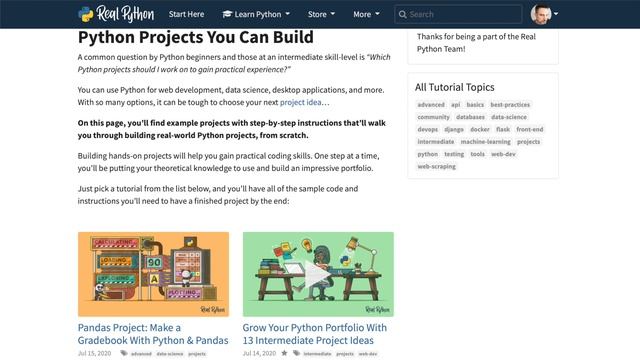This screenshot has width=640, height=360.
Task: Expand the Learn Python menu
Action: (x=256, y=14)
